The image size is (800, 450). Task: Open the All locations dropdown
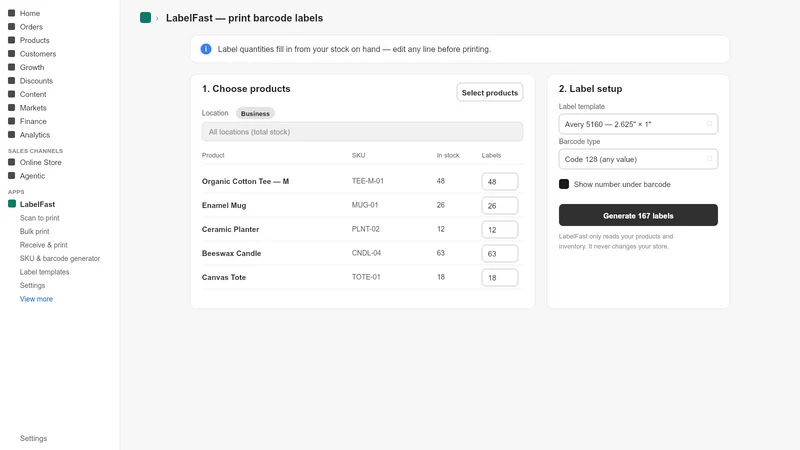[x=362, y=132]
